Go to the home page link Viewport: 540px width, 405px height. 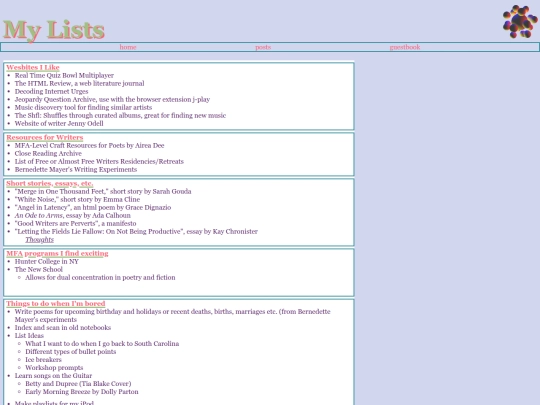(128, 47)
